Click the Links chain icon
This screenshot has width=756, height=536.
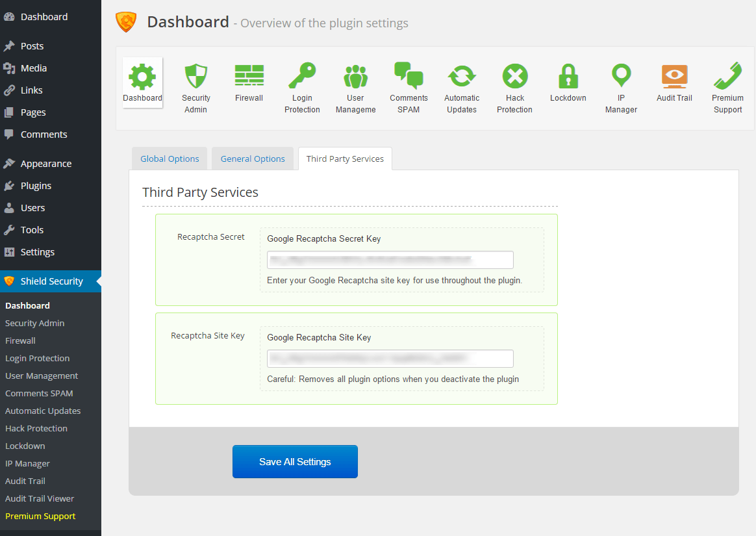tap(9, 90)
